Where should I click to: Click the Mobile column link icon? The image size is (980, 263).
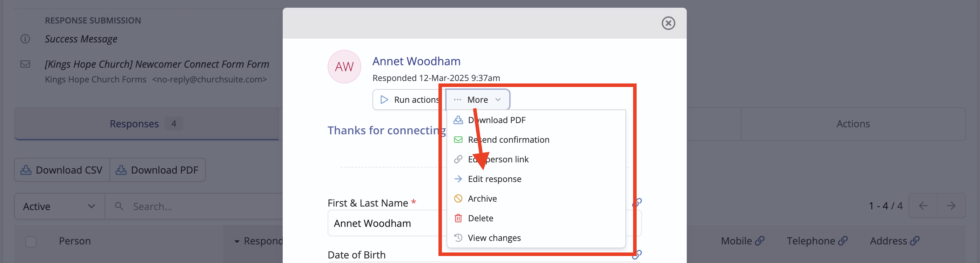coord(759,241)
